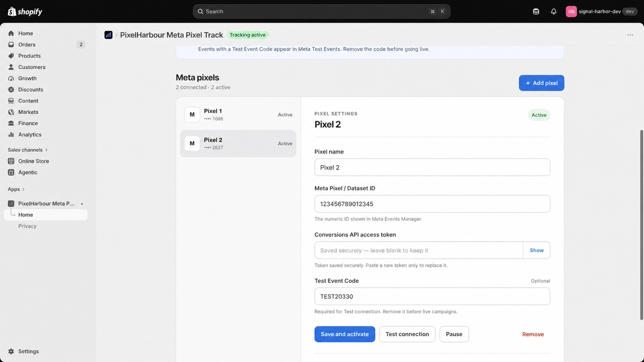The width and height of the screenshot is (644, 362).
Task: Expand the Sales channels section
Action: click(x=28, y=150)
